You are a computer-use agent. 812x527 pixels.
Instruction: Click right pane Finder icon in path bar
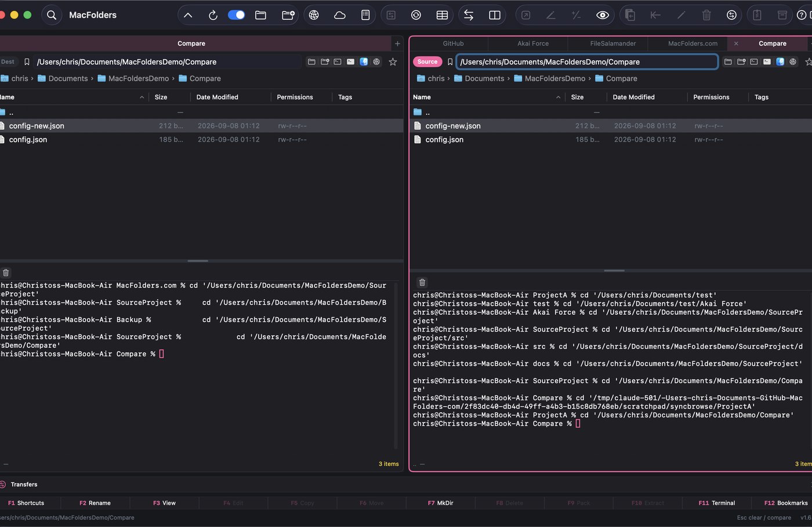[x=780, y=61]
